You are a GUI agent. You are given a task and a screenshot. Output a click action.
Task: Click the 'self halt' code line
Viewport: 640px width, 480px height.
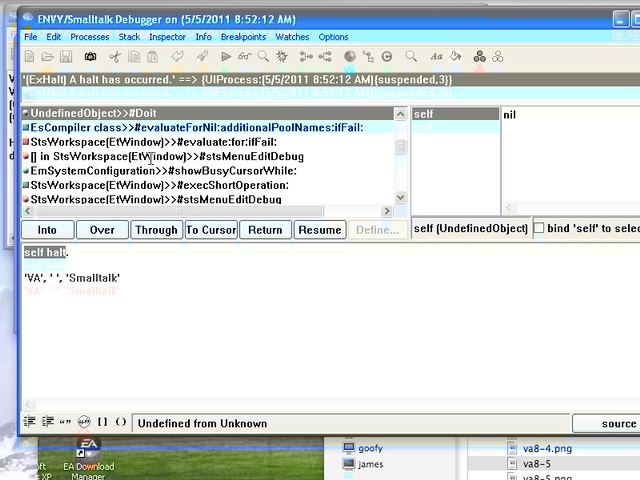click(x=46, y=253)
